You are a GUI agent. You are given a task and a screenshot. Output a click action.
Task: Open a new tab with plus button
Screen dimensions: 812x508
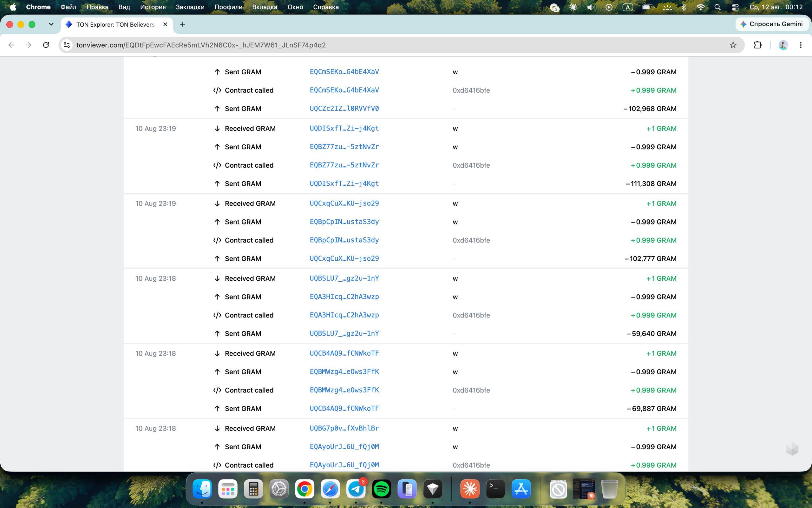point(182,24)
